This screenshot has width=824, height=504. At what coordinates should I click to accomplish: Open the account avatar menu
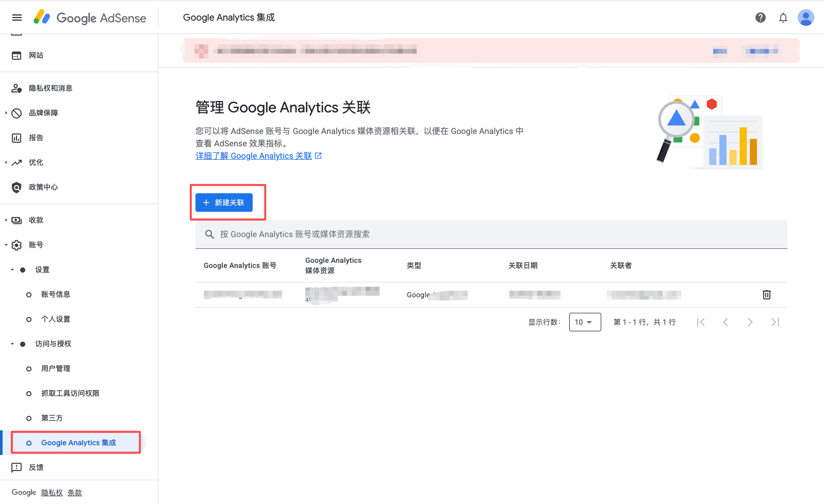pos(806,18)
